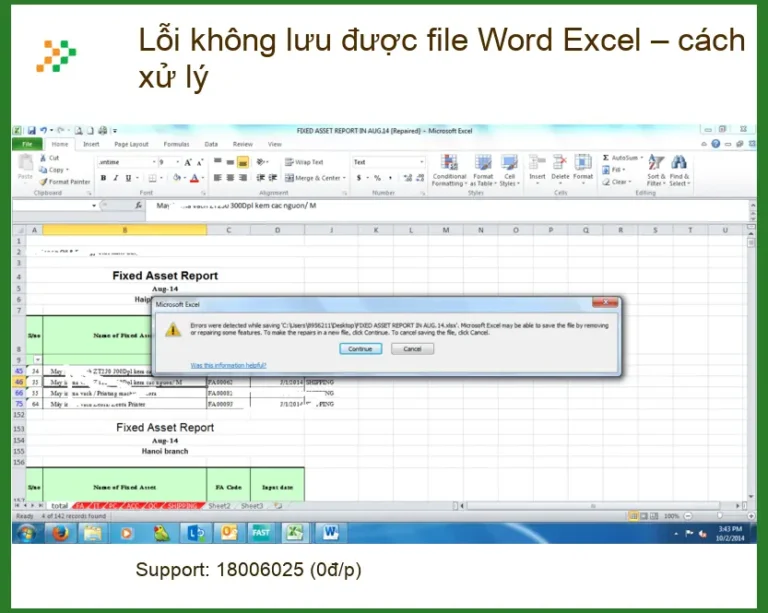Open Format as Table gallery

(x=483, y=170)
